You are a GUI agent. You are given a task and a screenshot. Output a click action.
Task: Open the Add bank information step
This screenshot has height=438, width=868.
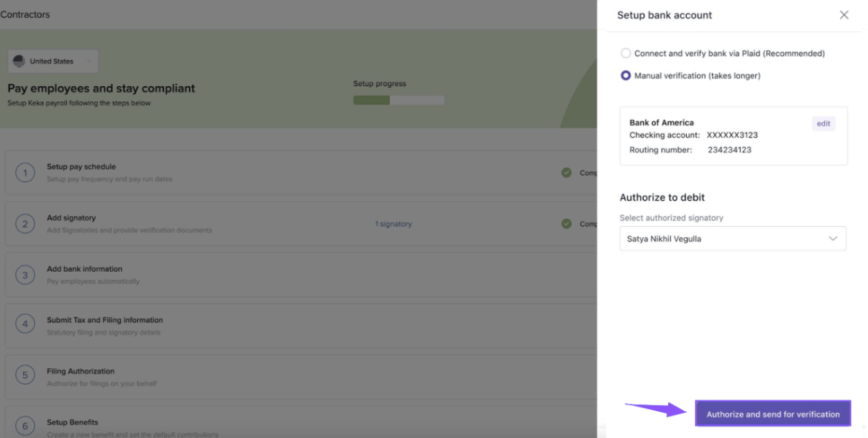pos(84,269)
